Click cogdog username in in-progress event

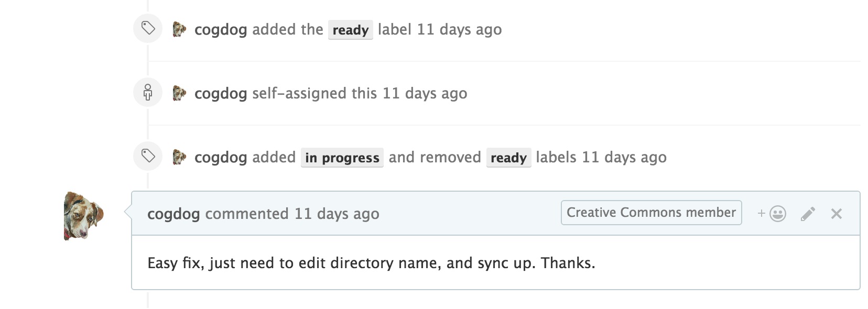tap(221, 157)
